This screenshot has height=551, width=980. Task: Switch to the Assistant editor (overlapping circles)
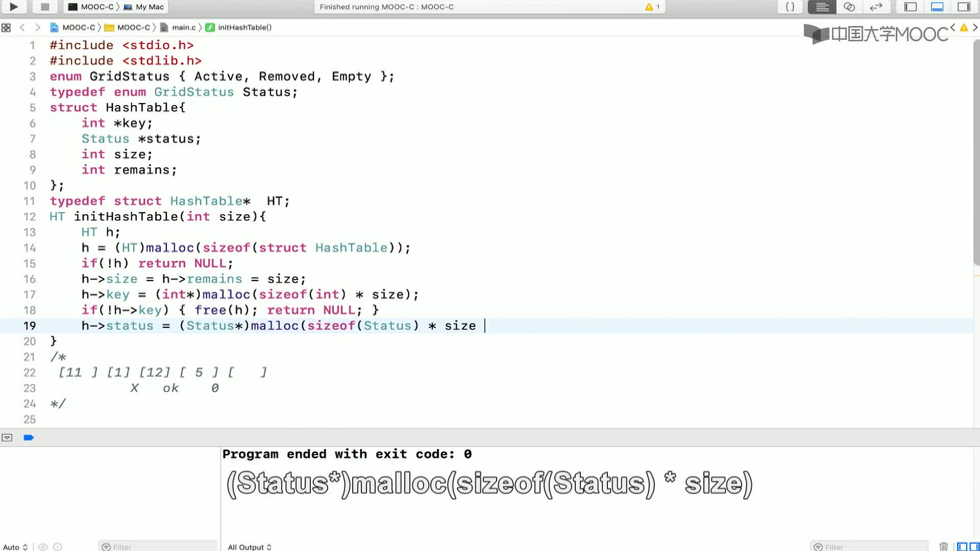(849, 7)
